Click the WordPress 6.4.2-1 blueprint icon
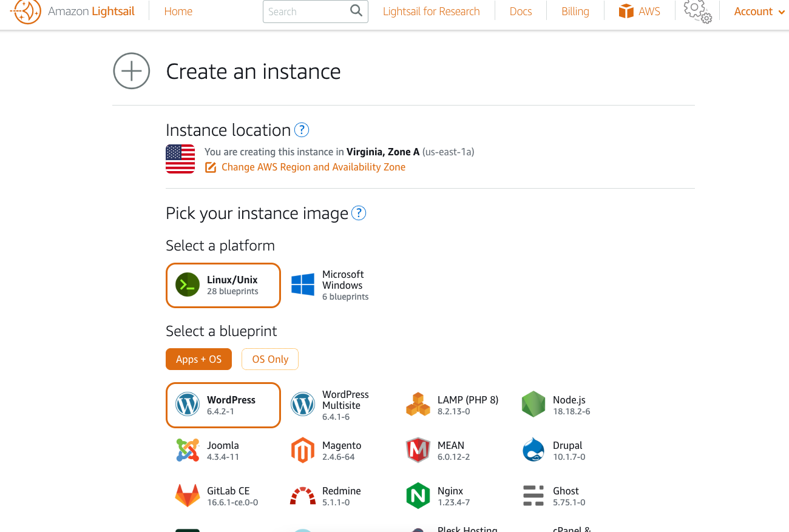 pyautogui.click(x=188, y=404)
